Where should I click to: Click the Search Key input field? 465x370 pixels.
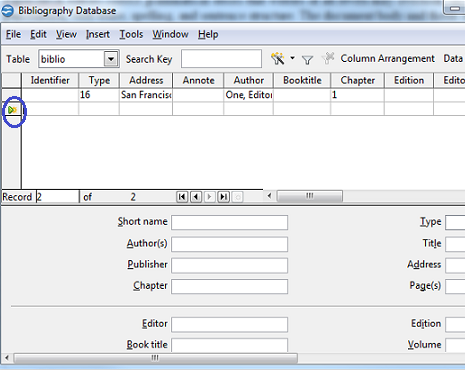click(221, 59)
